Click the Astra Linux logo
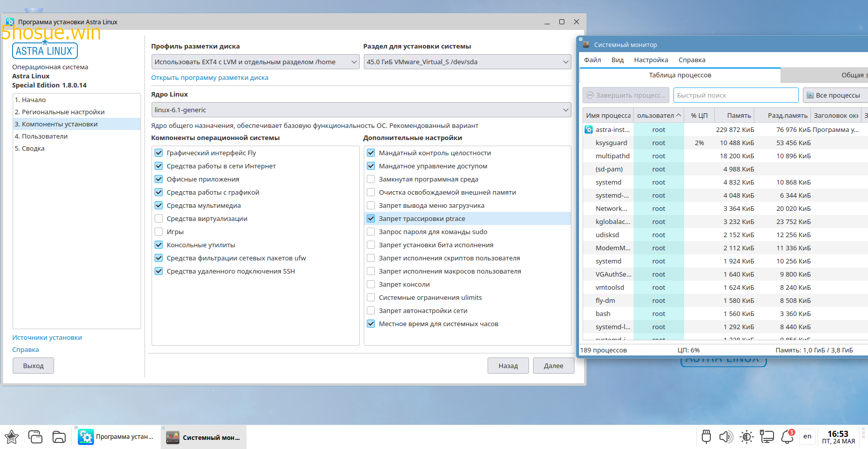868x449 pixels. (x=44, y=51)
